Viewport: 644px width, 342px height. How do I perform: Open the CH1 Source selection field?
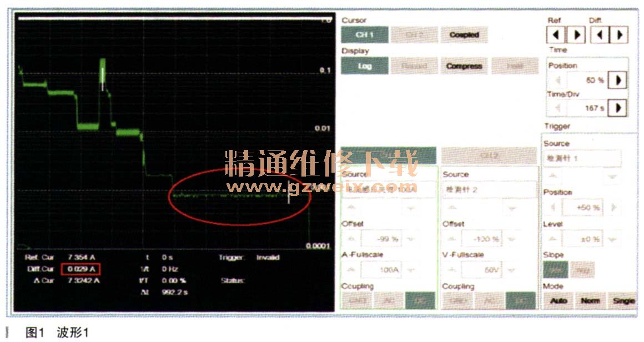[389, 190]
